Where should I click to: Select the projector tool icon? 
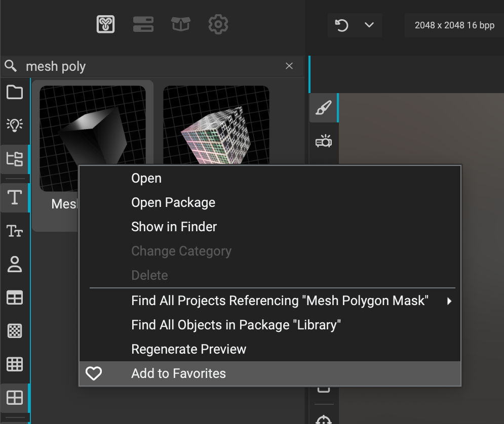pos(323,141)
